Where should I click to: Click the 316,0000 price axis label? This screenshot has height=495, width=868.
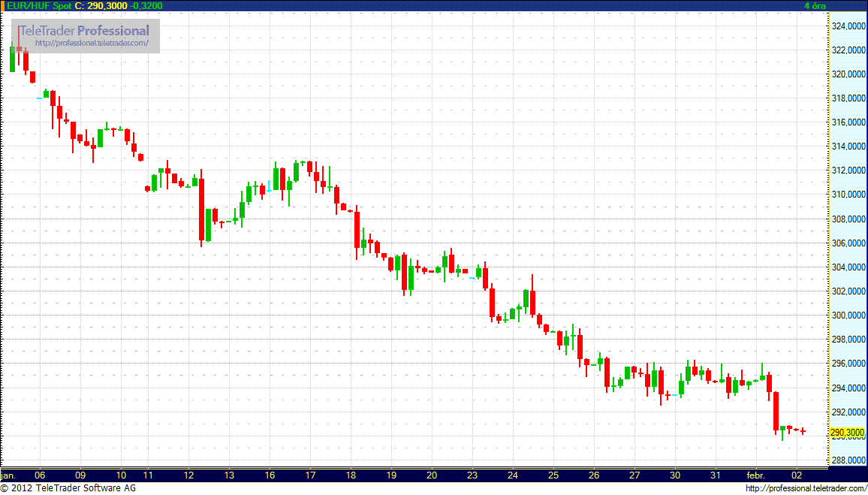(x=848, y=122)
